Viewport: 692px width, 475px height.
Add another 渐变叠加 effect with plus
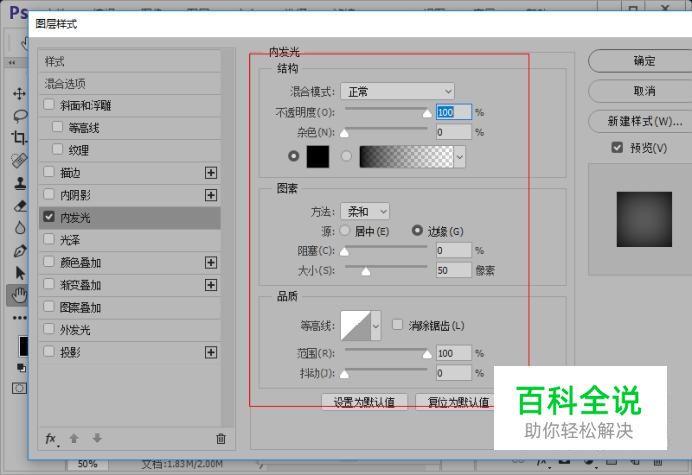(x=211, y=285)
